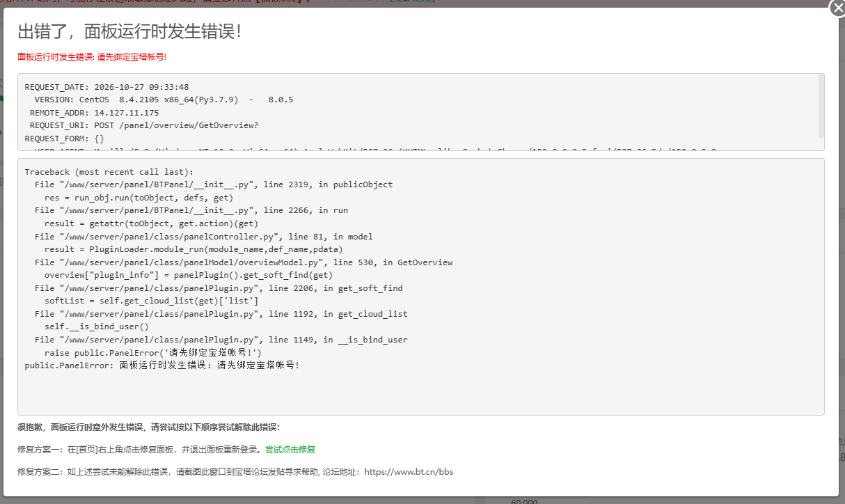Select the 修复方案一 instruction text

click(141, 450)
